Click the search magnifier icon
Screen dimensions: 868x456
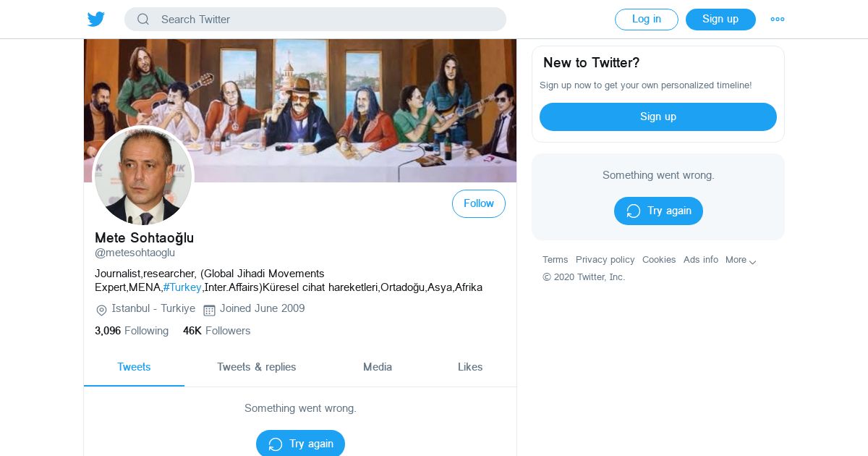pyautogui.click(x=143, y=20)
